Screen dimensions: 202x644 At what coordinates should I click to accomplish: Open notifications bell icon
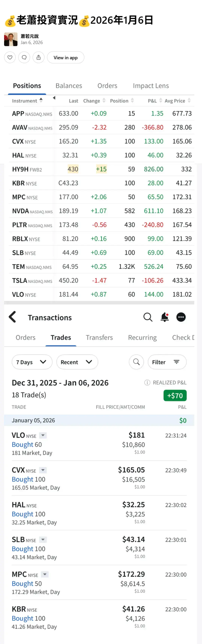tap(165, 317)
